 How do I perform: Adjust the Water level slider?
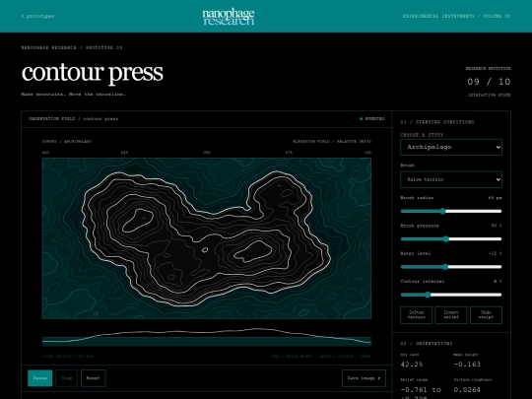click(451, 267)
